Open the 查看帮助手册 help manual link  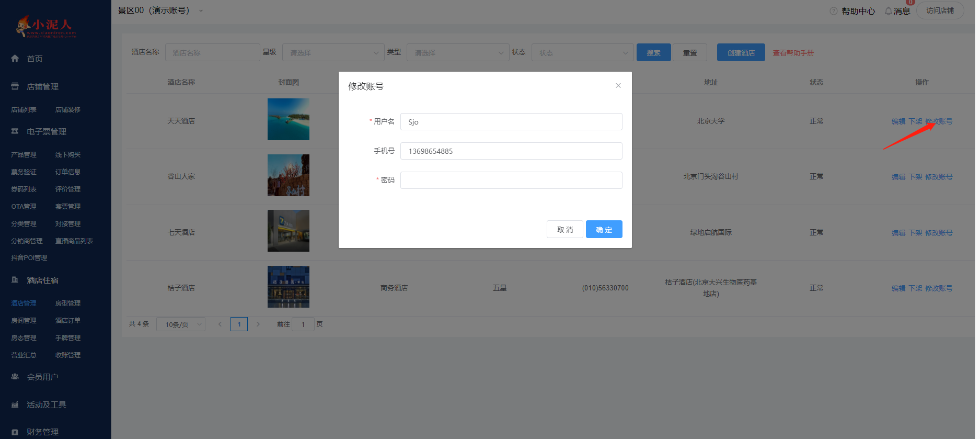click(793, 53)
